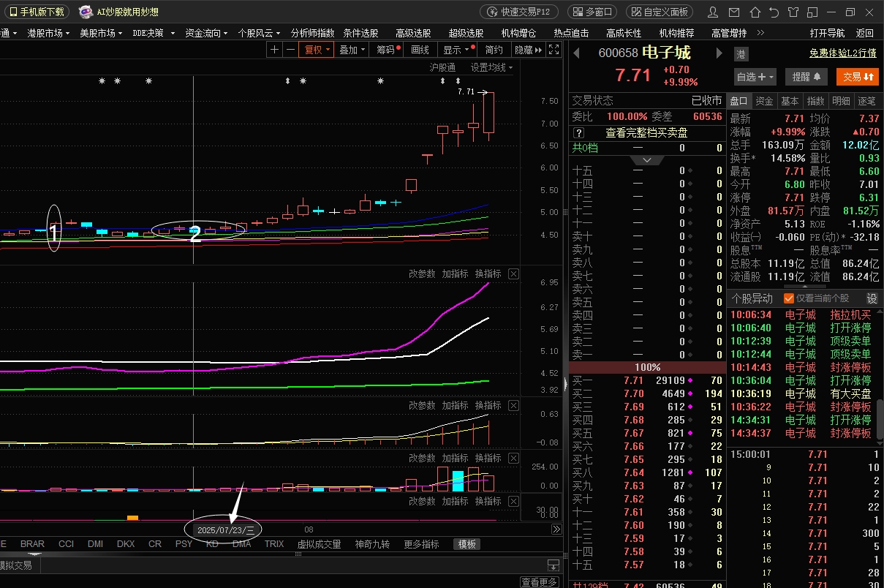Open the skin (shirt) icon
Image resolution: width=884 pixels, height=588 pixels.
(793, 12)
